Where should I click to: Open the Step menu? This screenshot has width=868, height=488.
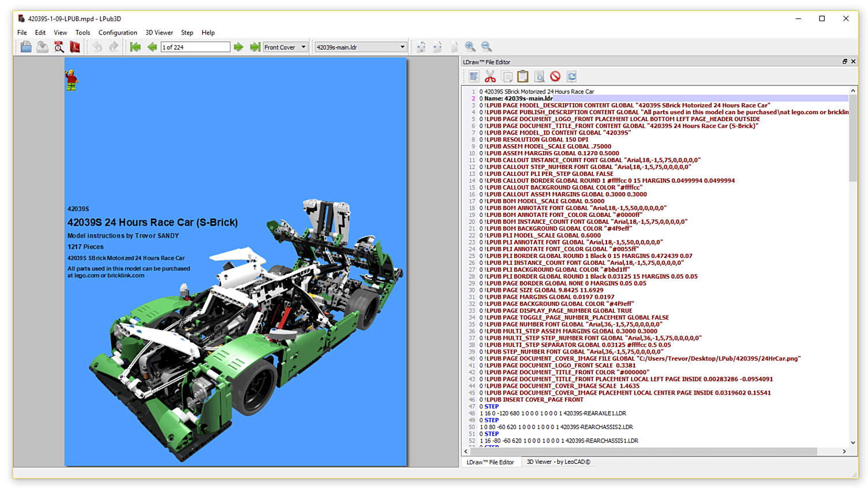(187, 32)
